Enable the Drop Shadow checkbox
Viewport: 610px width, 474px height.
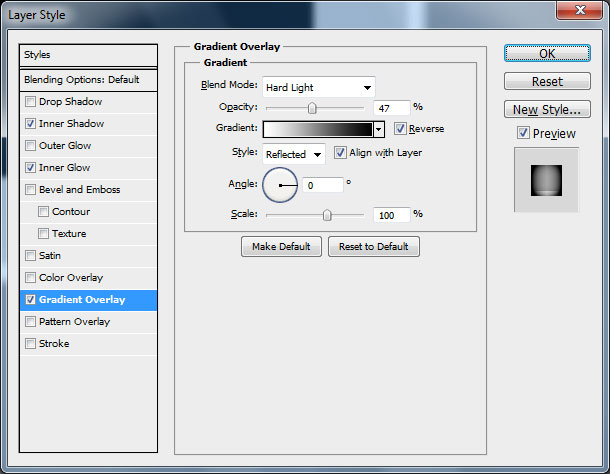[x=30, y=102]
